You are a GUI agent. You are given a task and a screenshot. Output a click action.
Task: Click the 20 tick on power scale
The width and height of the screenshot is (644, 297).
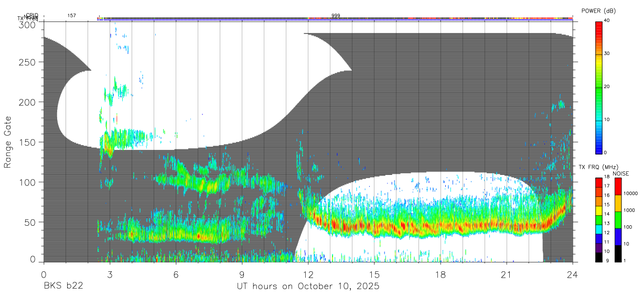[606, 86]
